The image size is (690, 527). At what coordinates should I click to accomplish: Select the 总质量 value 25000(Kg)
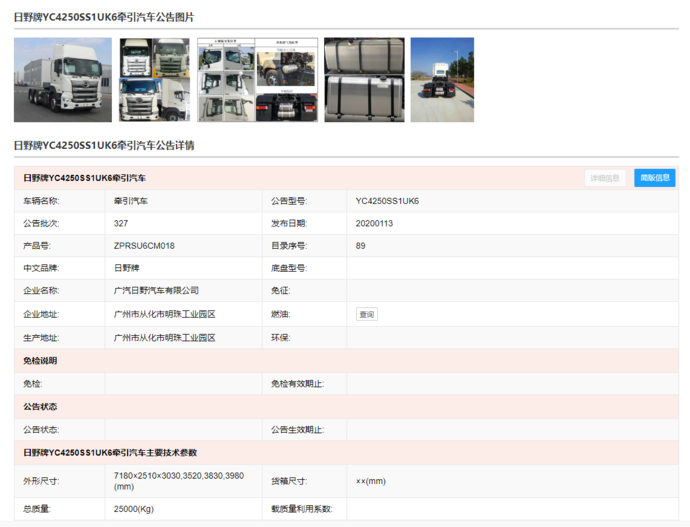(x=134, y=509)
